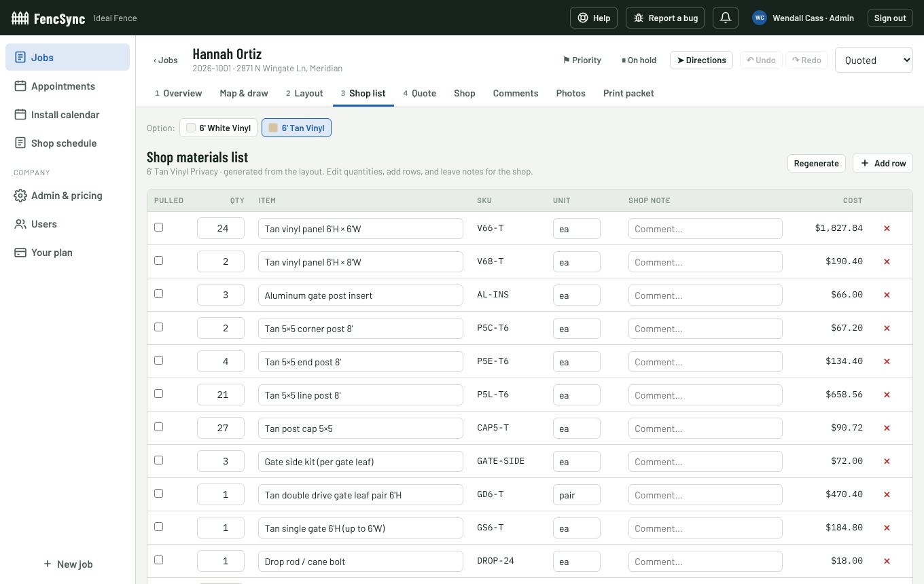
Task: Click the Users people icon
Action: (20, 224)
